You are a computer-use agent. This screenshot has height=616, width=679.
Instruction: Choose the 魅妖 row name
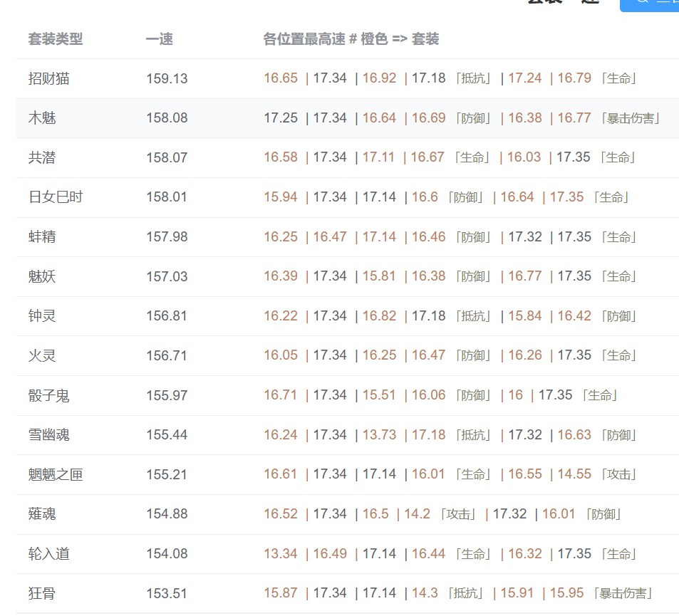pos(42,276)
